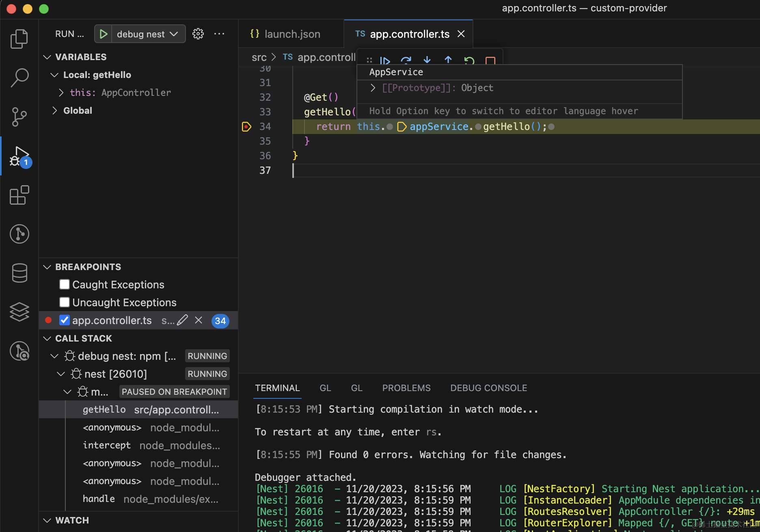Image resolution: width=760 pixels, height=532 pixels.
Task: Stop debugging with the red square
Action: [490, 61]
